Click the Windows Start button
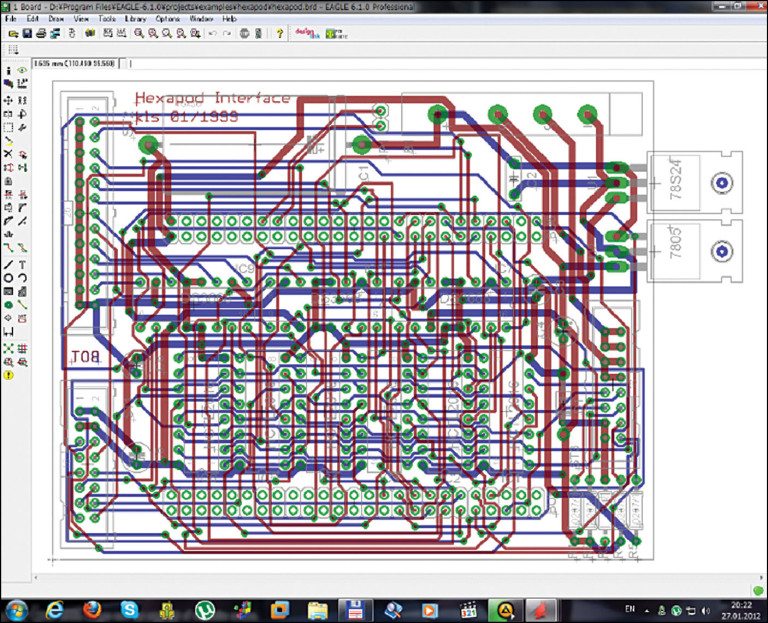The width and height of the screenshot is (768, 623). (x=18, y=609)
